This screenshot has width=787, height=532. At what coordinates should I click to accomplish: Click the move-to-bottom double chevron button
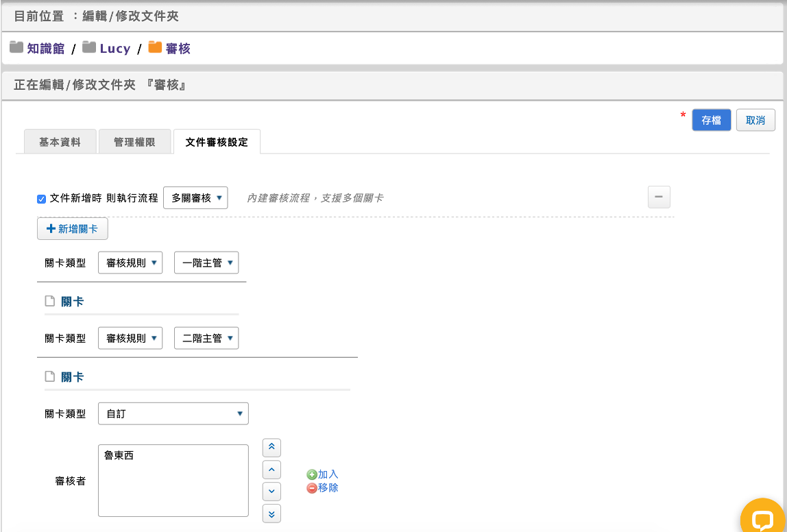(x=271, y=513)
